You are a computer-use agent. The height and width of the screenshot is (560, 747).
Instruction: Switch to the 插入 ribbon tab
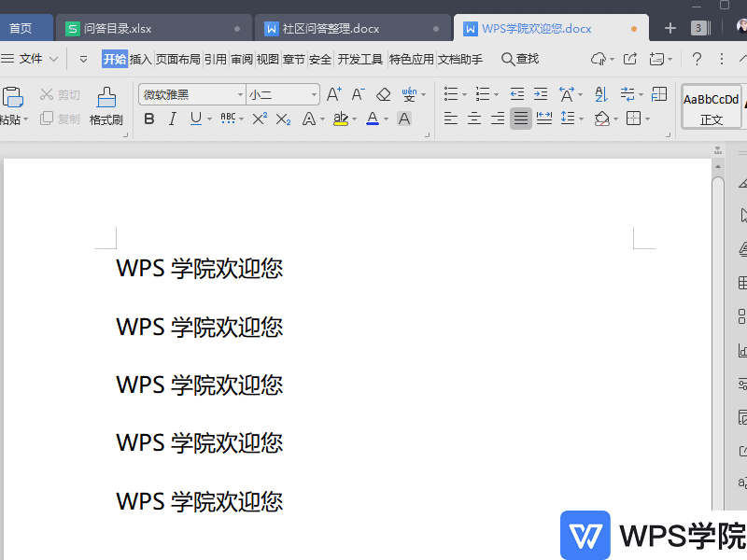(x=141, y=59)
